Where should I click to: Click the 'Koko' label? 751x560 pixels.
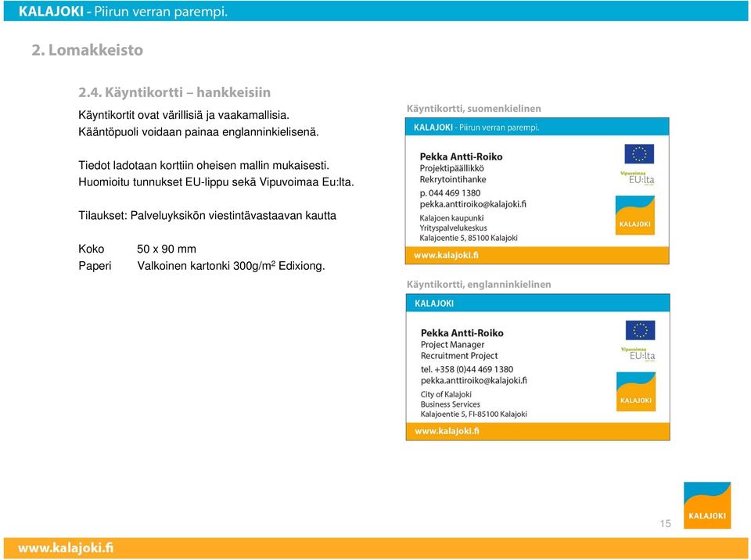coord(91,249)
